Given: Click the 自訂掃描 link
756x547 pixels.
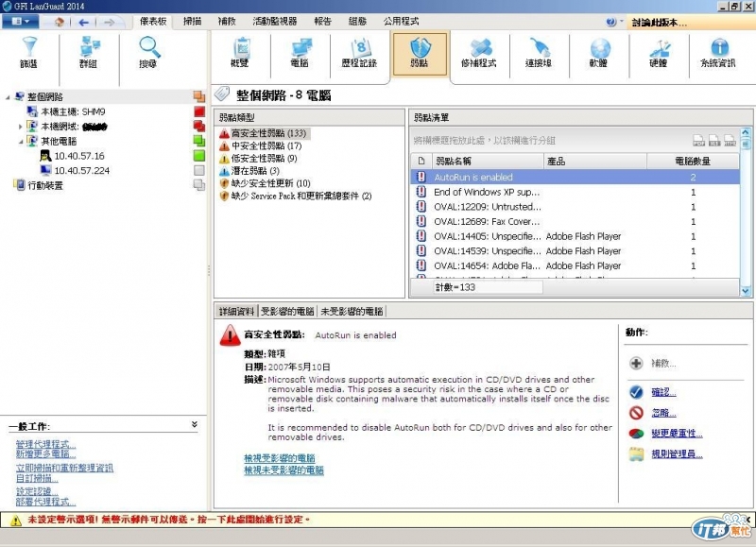Looking at the screenshot, I should tap(37, 478).
